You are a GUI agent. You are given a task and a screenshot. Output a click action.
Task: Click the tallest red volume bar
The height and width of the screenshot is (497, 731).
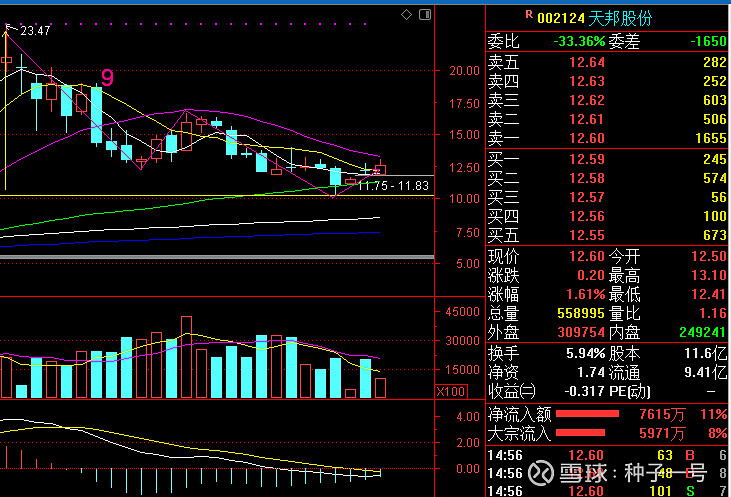186,357
